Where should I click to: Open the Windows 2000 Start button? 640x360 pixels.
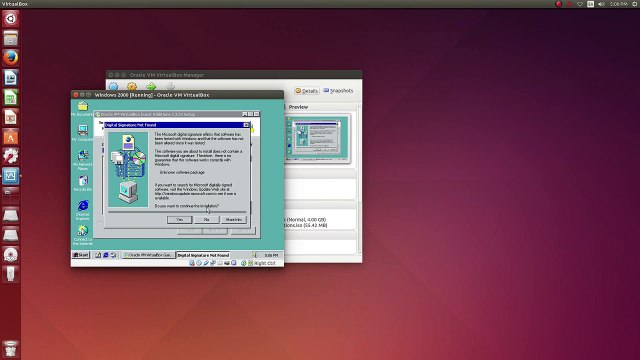pyautogui.click(x=81, y=255)
